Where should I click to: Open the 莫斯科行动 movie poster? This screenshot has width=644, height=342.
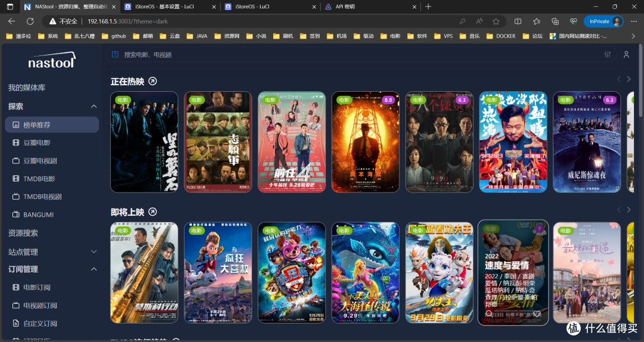[144, 273]
